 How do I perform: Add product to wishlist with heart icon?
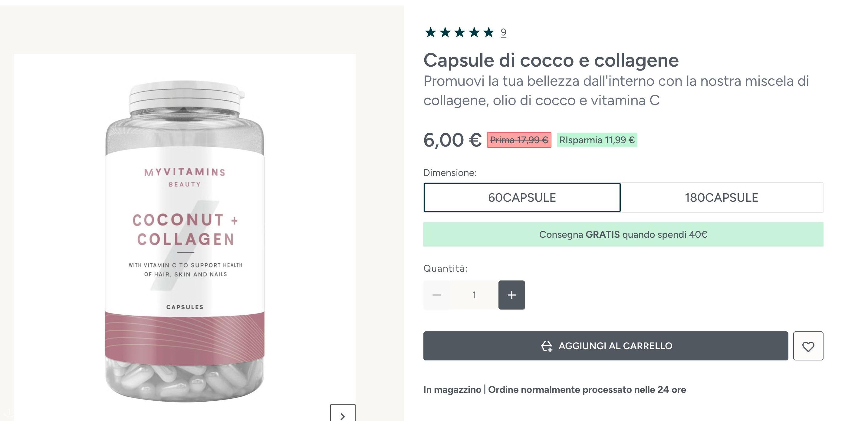tap(808, 346)
